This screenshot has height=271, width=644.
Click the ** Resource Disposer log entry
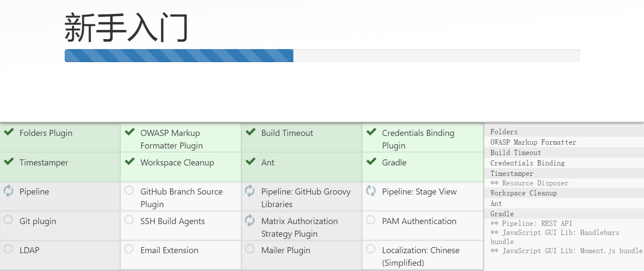pyautogui.click(x=529, y=183)
